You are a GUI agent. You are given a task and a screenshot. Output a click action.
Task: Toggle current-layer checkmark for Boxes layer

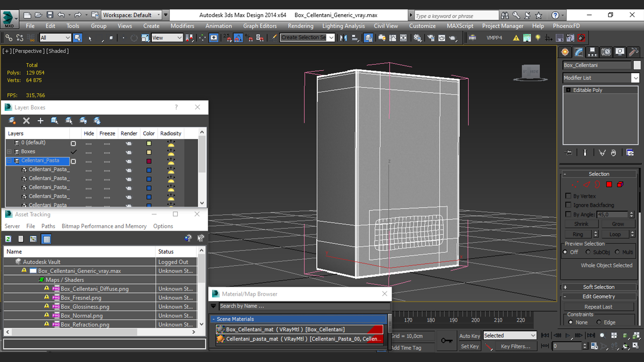(x=73, y=152)
